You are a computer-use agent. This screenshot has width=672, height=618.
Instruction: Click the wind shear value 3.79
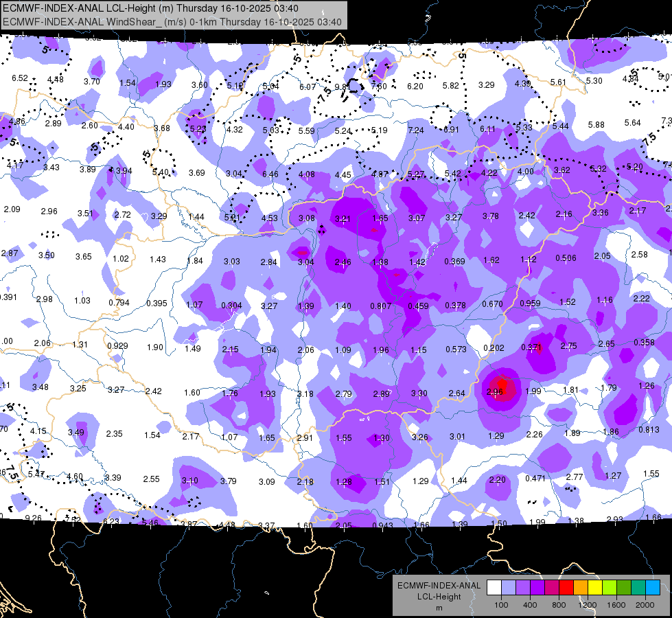228,481
